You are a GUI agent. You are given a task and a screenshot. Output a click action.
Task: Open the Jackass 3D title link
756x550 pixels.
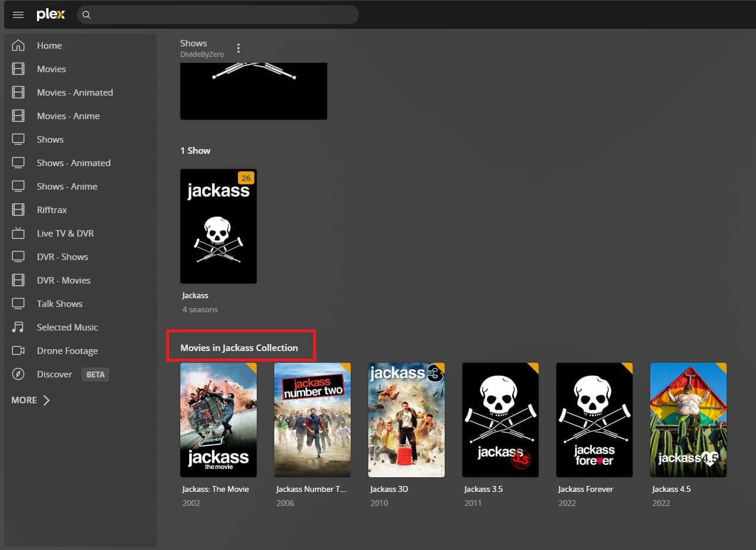tap(389, 489)
